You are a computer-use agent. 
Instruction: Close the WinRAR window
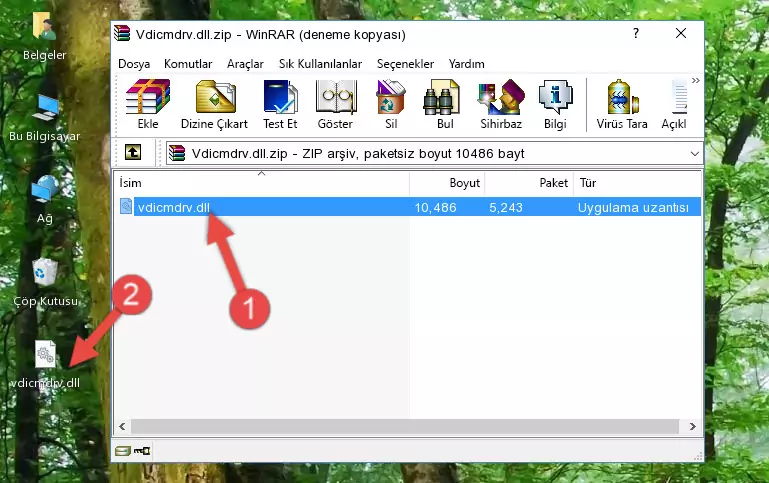pyautogui.click(x=681, y=33)
